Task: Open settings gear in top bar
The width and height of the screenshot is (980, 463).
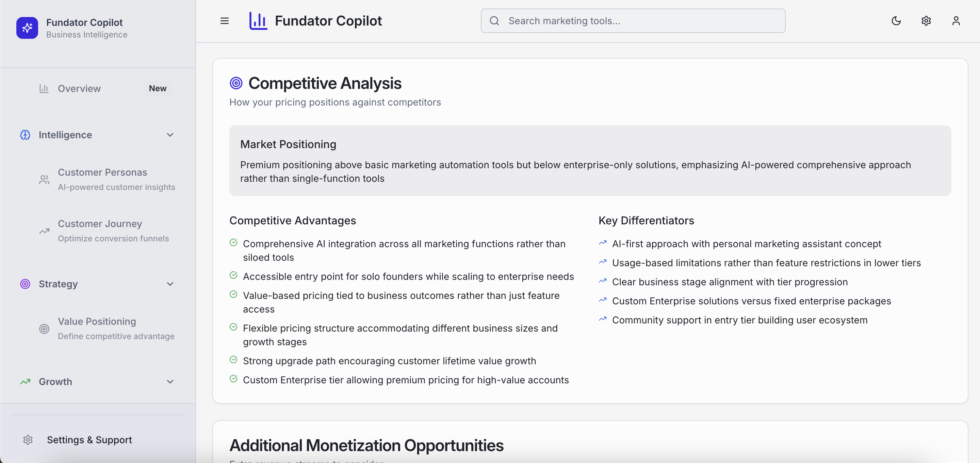Action: point(926,21)
